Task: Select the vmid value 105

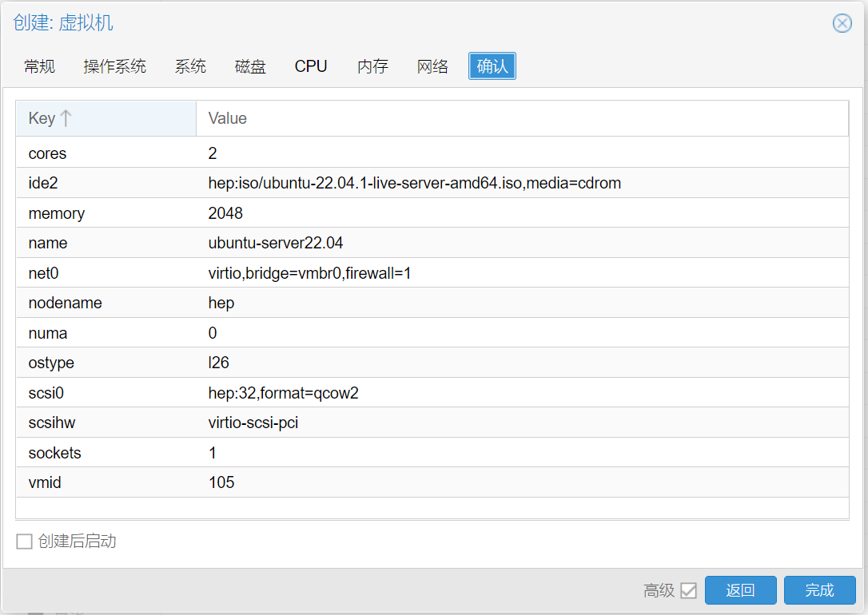Action: click(x=221, y=482)
